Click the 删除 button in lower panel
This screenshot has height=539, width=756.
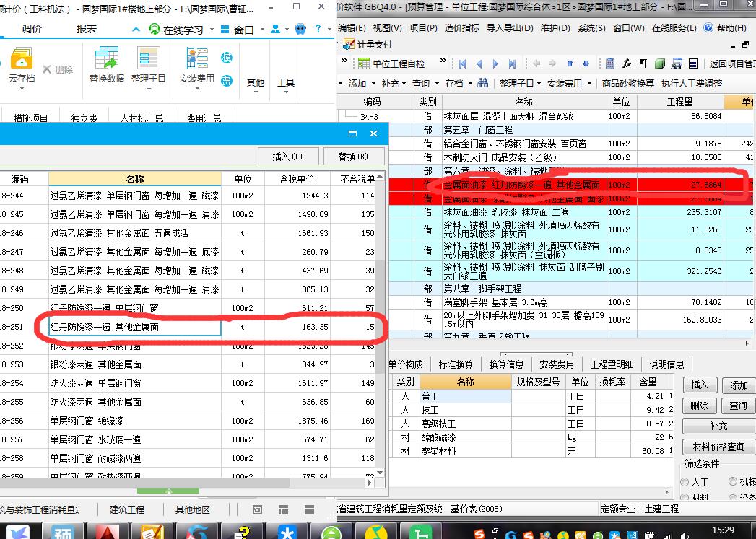click(699, 406)
